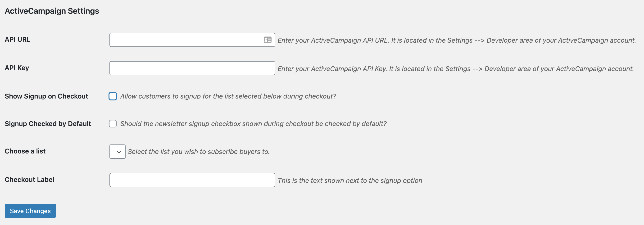Click the ActiveCampaign Settings heading
The width and height of the screenshot is (644, 225).
(52, 11)
